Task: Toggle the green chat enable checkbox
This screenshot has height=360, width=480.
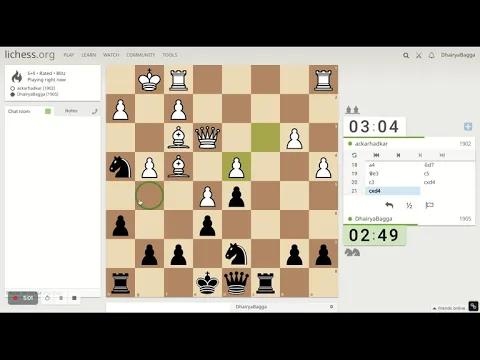Action: [x=48, y=111]
